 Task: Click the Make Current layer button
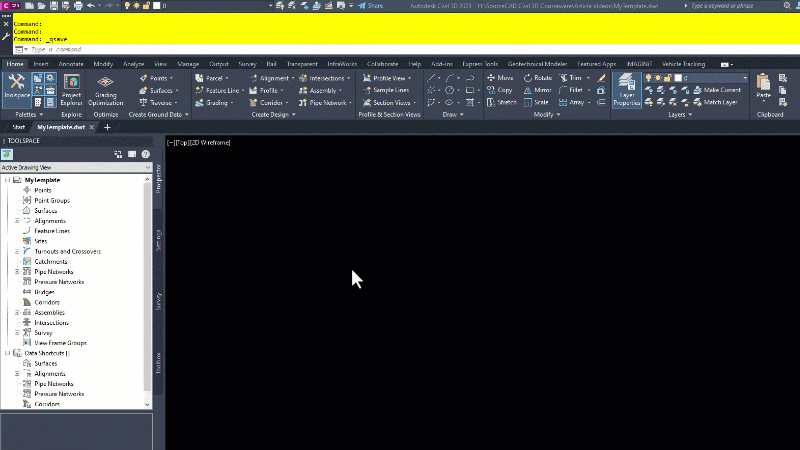pos(720,90)
